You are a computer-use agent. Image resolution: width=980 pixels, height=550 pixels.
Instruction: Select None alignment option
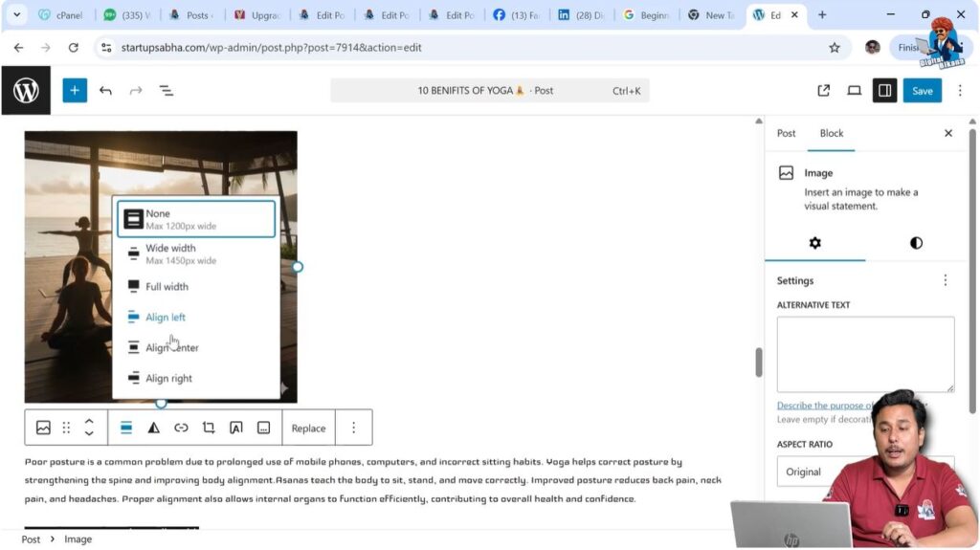point(196,219)
